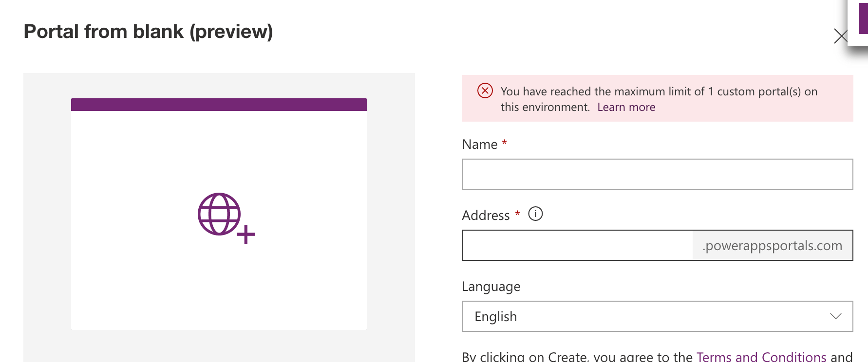868x362 pixels.
Task: Click the purple panel at top-right corner
Action: click(x=863, y=17)
